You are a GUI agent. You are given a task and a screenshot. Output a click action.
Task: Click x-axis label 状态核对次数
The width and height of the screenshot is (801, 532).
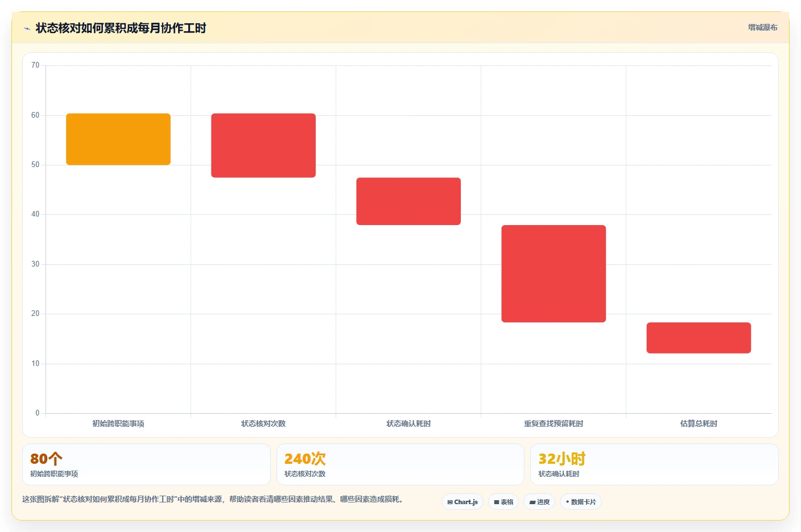(263, 423)
